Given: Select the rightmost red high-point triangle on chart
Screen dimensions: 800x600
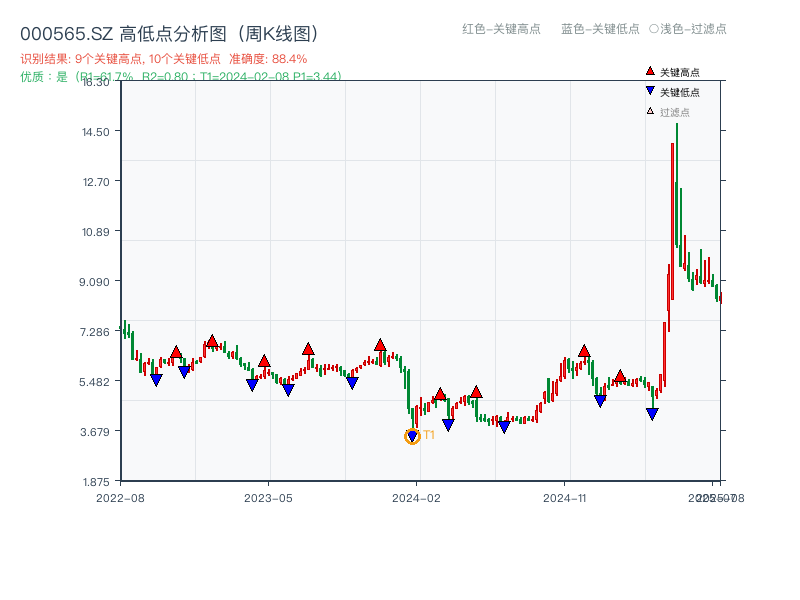Looking at the screenshot, I should tap(620, 376).
